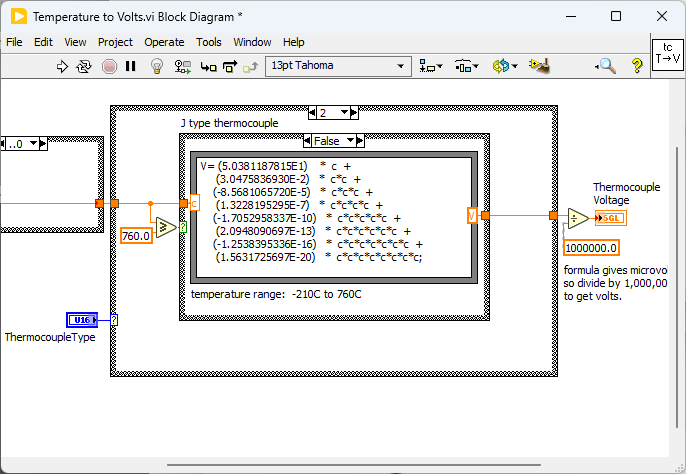Click the Pause button in toolbar
This screenshot has height=474, width=686.
130,66
